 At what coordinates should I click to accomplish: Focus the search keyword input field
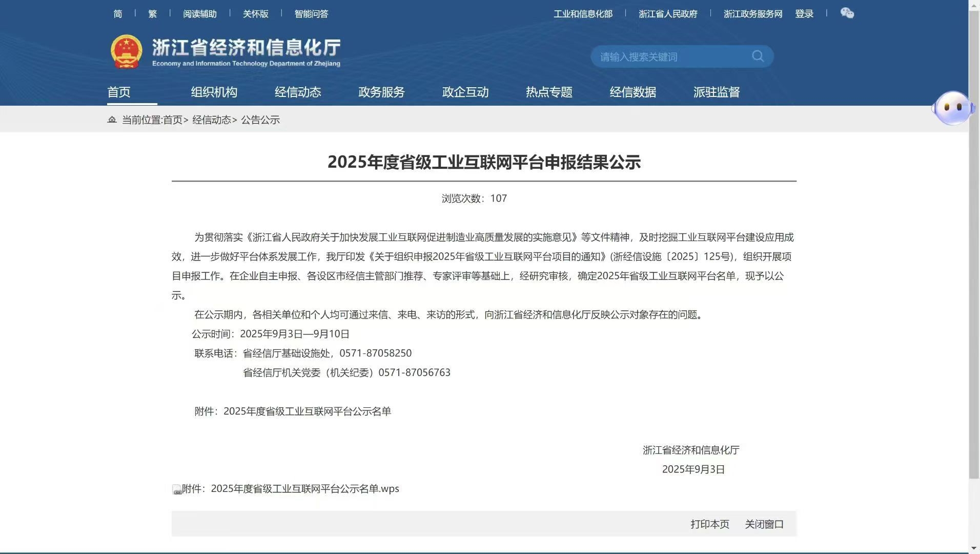tap(671, 56)
